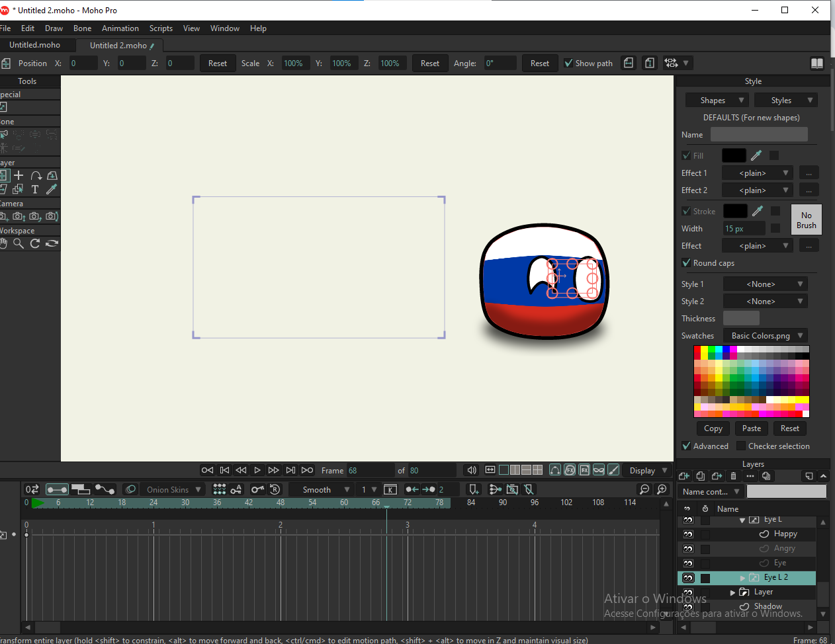Viewport: 835px width, 644px height.
Task: Hide the Happy layer's visibility eyes
Action: 687,534
